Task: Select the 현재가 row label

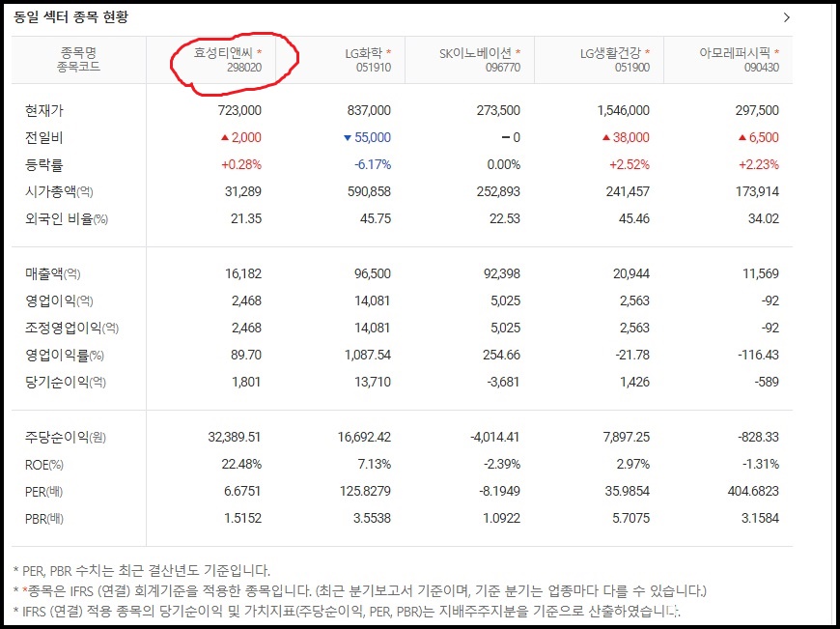Action: [43, 111]
